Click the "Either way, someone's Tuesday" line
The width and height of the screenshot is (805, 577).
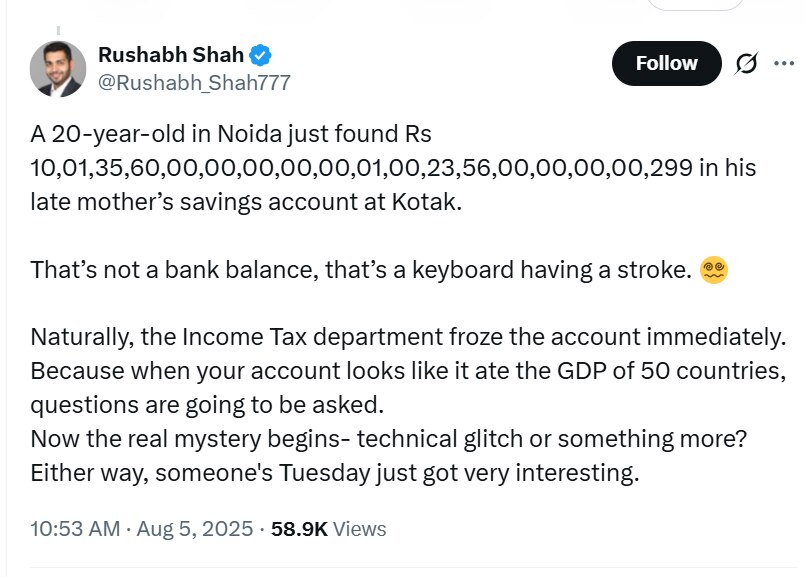[334, 472]
